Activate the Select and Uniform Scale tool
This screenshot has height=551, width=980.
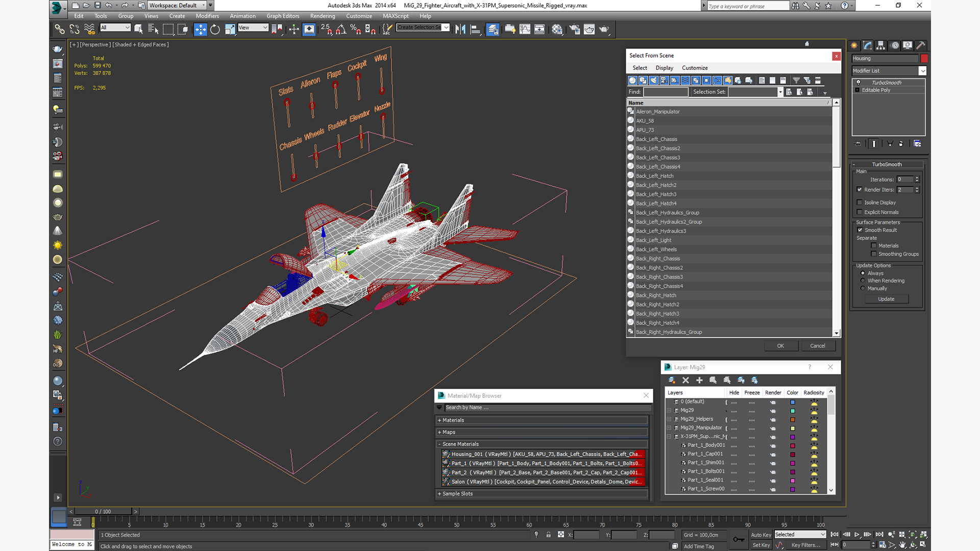230,29
